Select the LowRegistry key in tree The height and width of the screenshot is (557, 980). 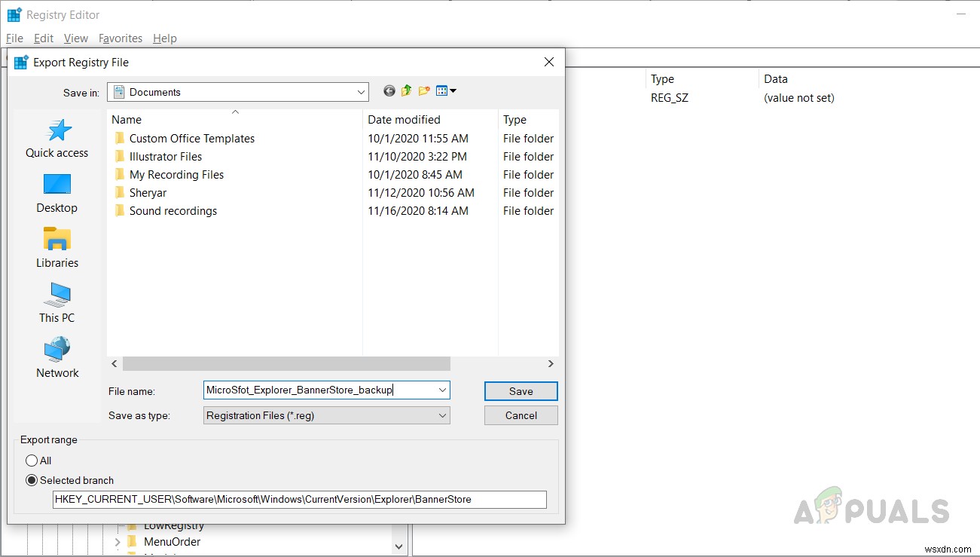tap(174, 525)
